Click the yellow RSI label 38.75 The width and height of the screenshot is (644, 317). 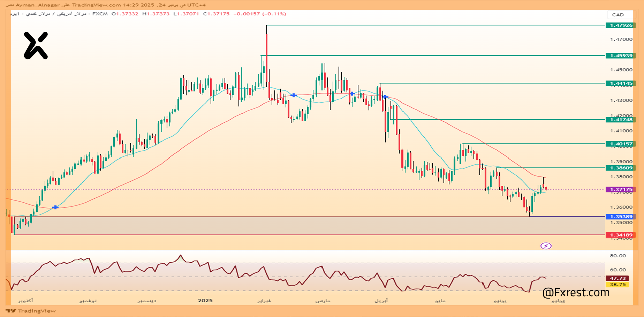click(617, 284)
